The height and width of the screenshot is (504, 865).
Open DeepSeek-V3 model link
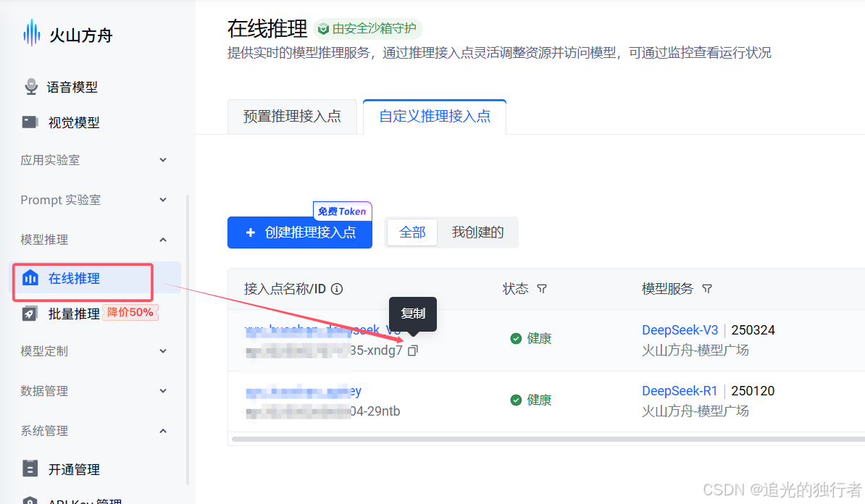[680, 329]
